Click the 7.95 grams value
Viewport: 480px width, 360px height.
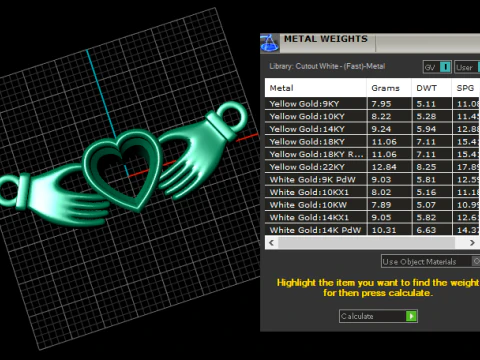click(x=381, y=104)
